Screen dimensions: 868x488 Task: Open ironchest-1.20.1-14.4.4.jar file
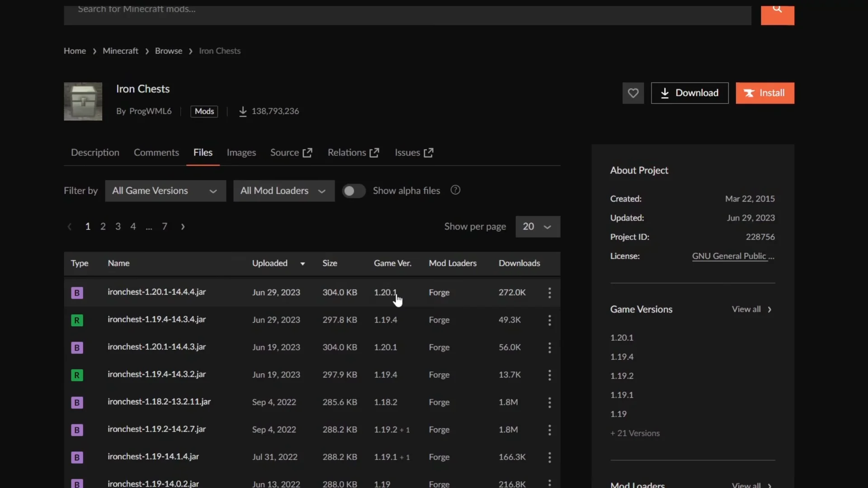pyautogui.click(x=156, y=292)
